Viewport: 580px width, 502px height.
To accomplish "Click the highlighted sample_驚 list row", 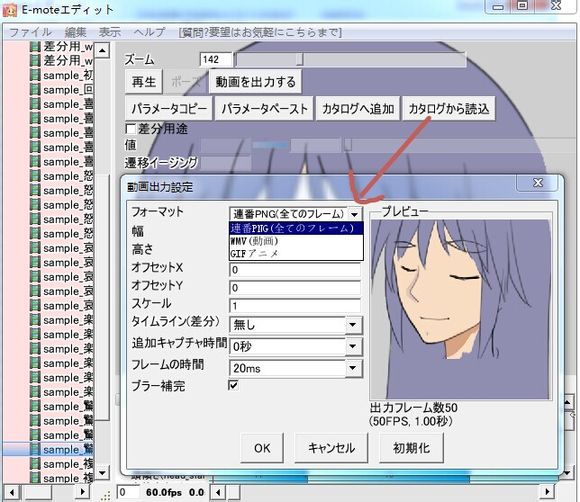I will 48,449.
